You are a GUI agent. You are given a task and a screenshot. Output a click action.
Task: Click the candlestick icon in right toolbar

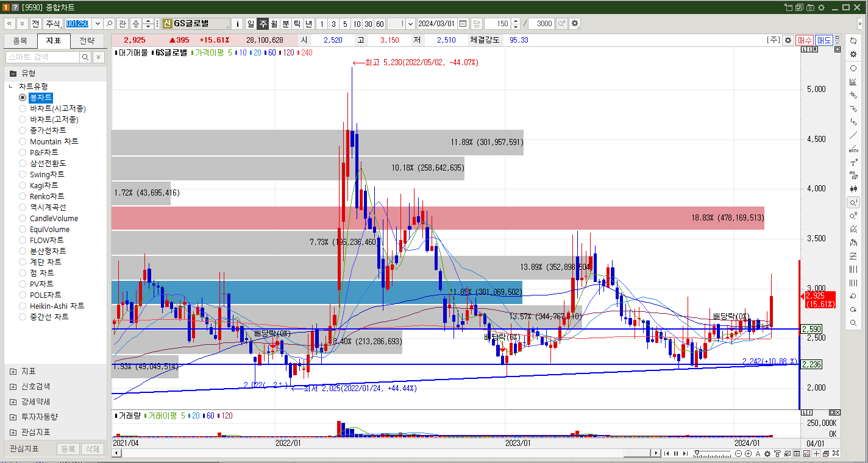853,189
